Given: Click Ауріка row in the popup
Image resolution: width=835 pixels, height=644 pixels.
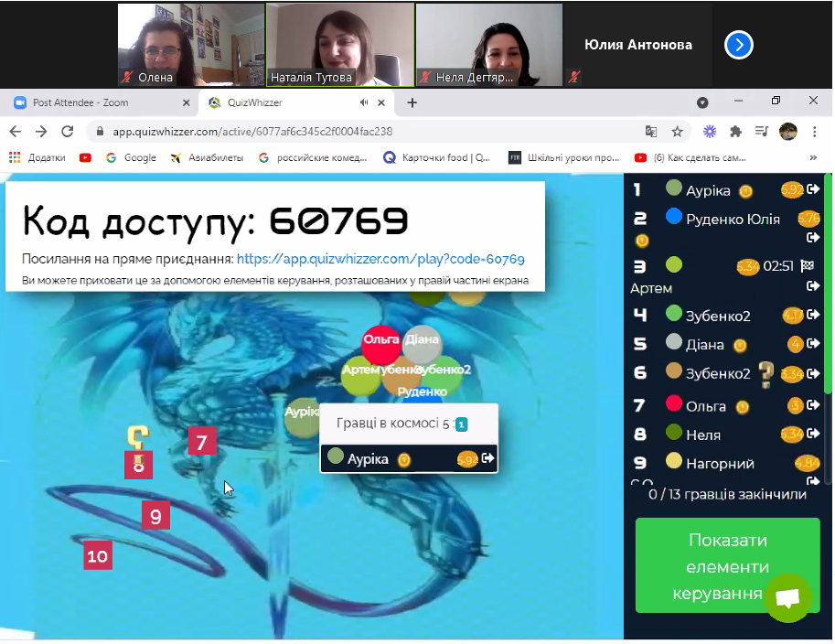Looking at the screenshot, I should (x=409, y=458).
